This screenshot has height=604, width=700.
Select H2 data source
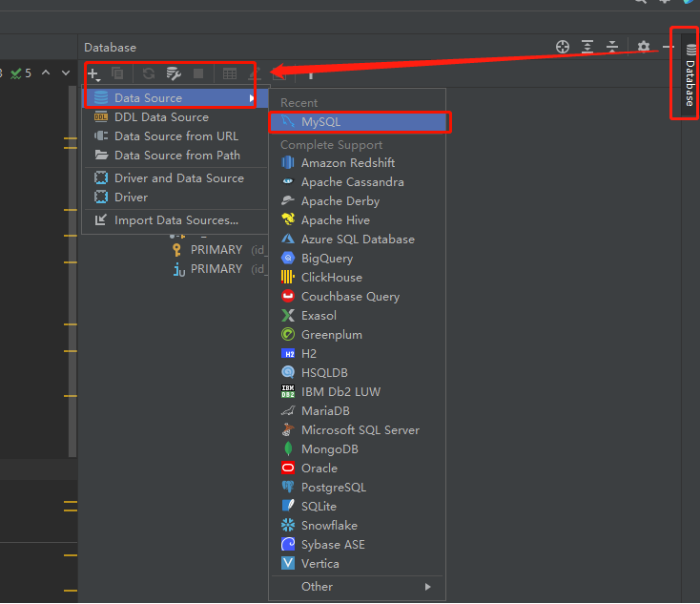click(x=357, y=354)
